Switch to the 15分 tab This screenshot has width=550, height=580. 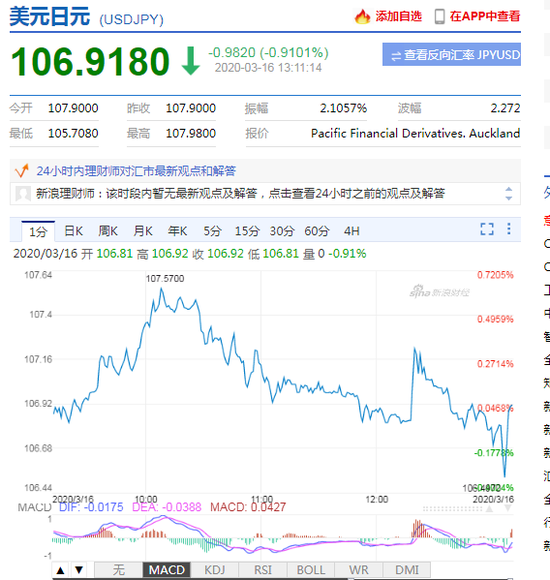pyautogui.click(x=247, y=231)
